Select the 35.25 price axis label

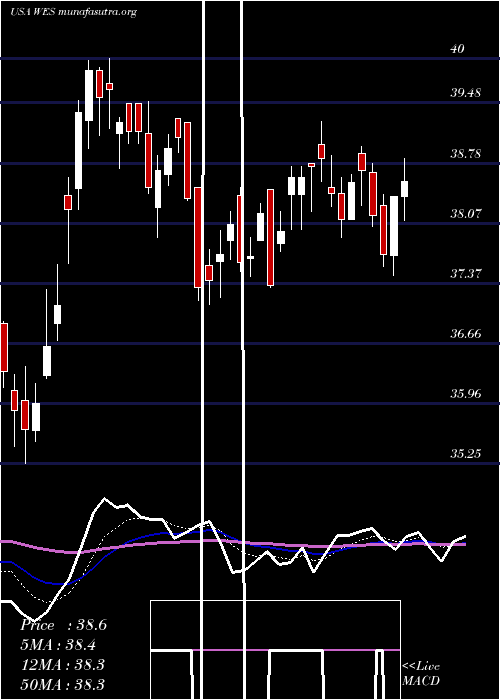[x=465, y=454]
